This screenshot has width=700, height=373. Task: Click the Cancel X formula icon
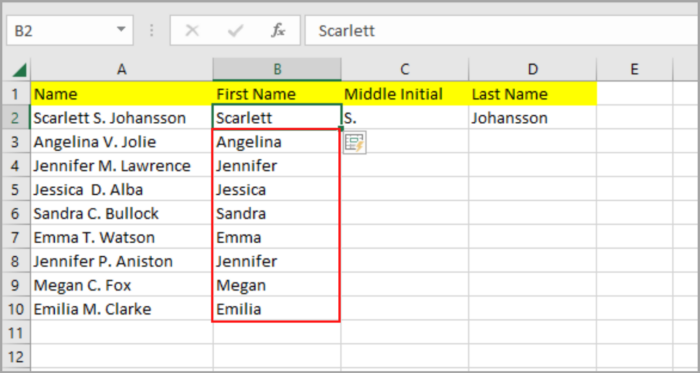coord(192,30)
